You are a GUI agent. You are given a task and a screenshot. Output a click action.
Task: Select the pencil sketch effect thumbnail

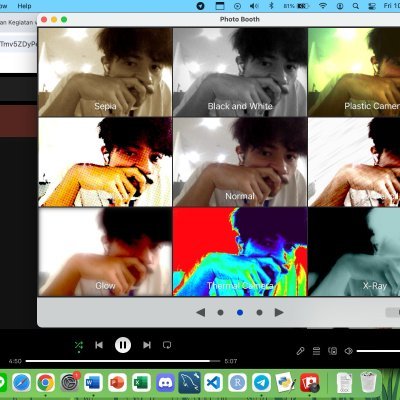point(354,162)
